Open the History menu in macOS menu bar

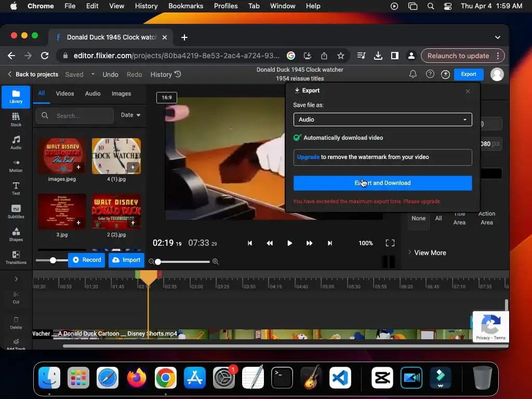point(146,6)
